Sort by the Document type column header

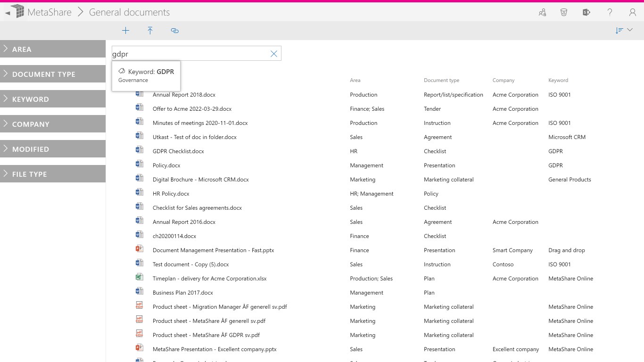coord(441,80)
